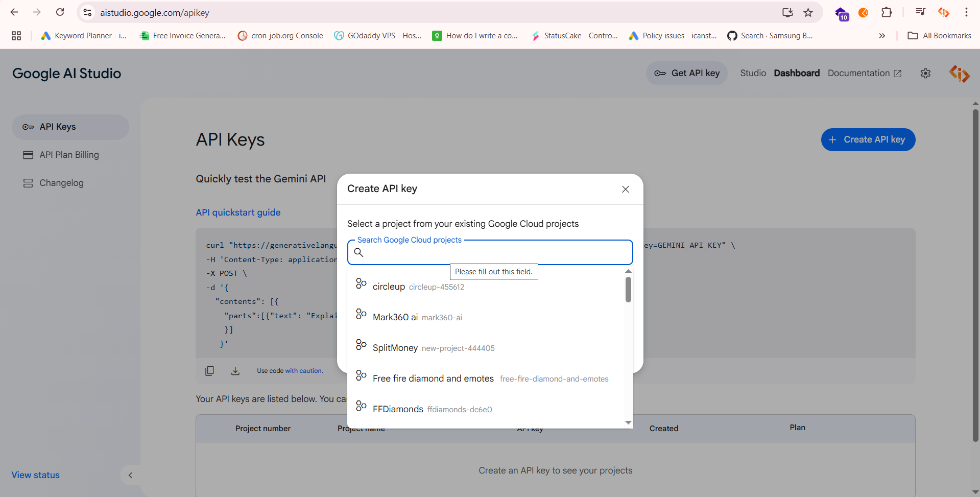Click the Plan column header

click(797, 428)
